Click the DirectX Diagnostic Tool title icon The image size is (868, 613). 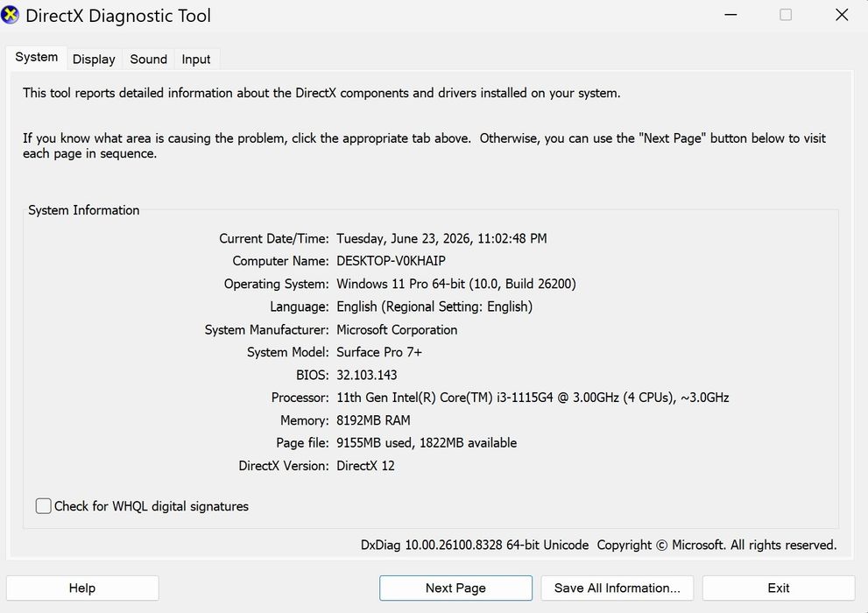10,15
